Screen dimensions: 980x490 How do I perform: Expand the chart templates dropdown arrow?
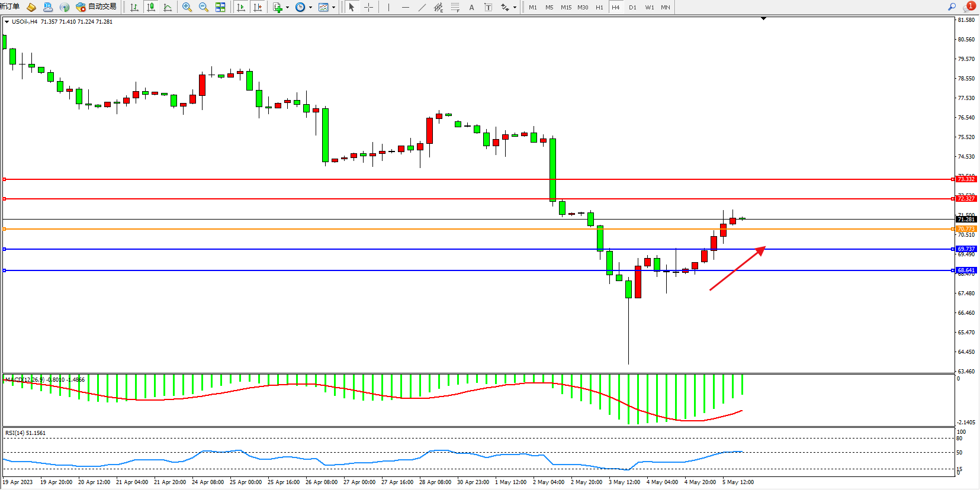click(x=333, y=8)
